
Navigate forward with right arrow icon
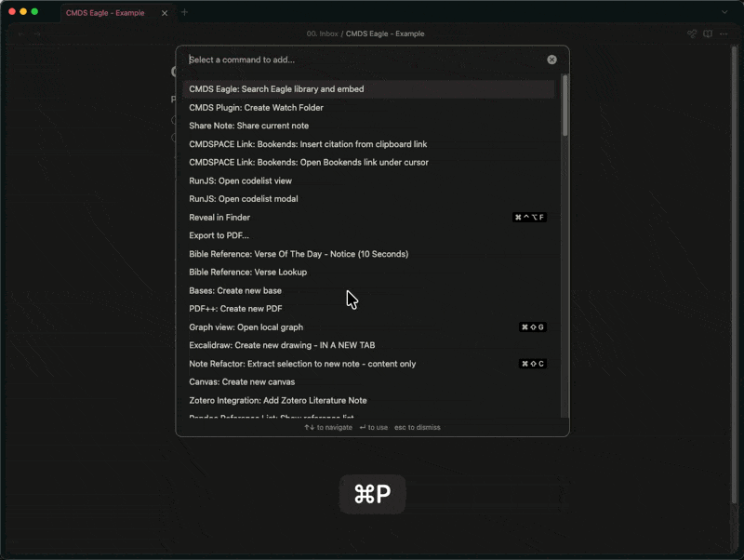(37, 33)
